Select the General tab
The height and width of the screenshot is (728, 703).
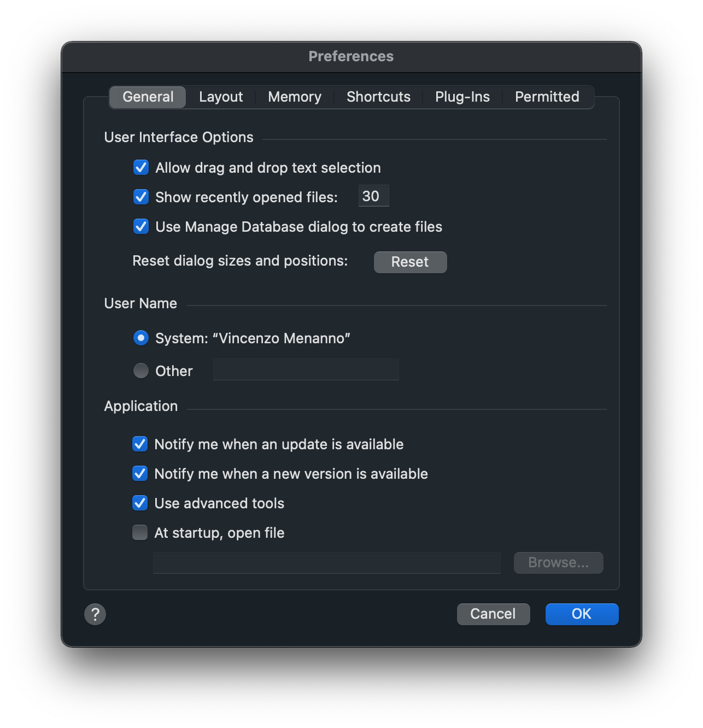click(x=148, y=97)
